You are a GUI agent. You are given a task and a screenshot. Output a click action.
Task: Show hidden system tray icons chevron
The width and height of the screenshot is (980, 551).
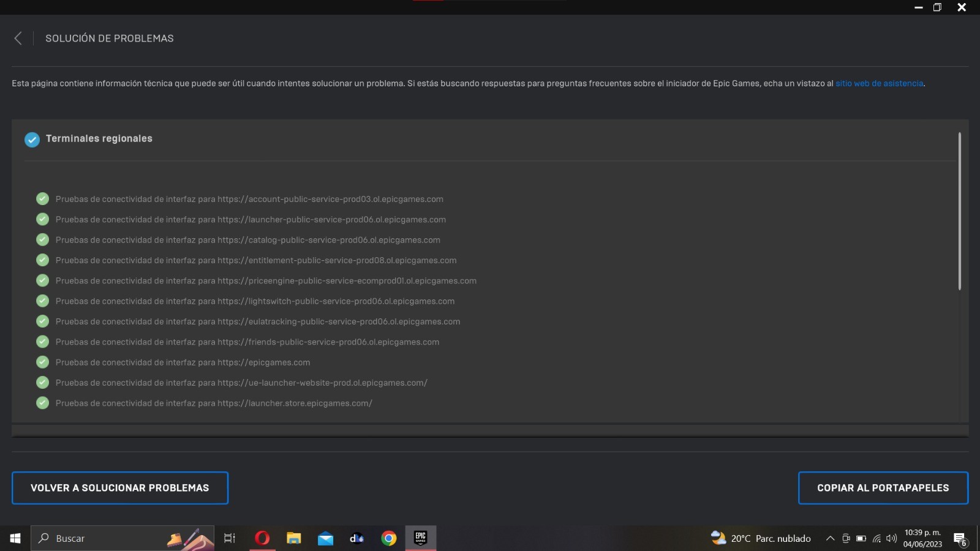(830, 539)
